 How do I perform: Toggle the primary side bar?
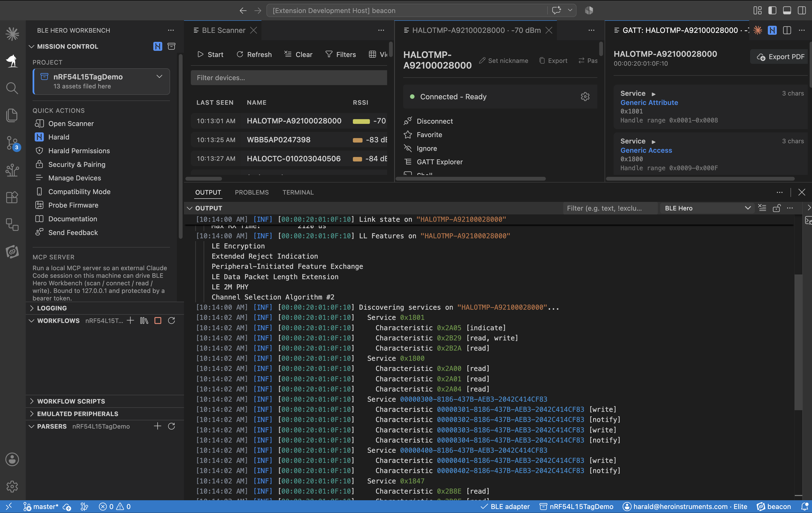coord(772,10)
